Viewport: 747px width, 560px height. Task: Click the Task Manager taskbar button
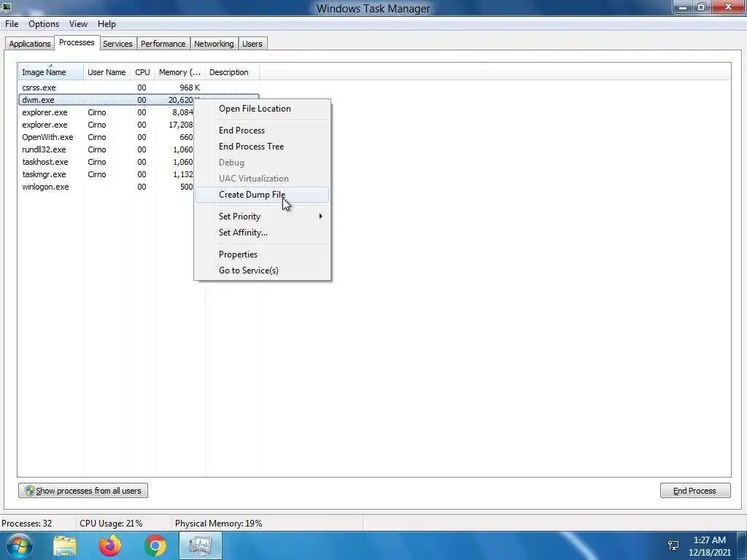(201, 545)
